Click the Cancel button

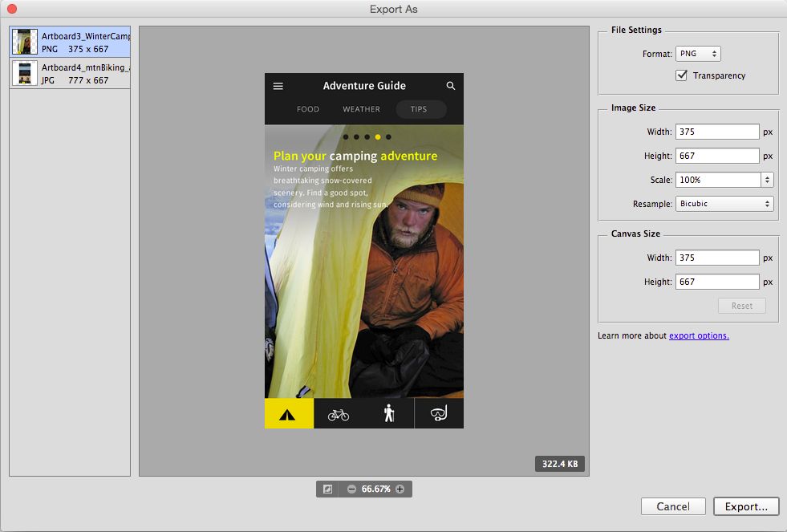672,506
